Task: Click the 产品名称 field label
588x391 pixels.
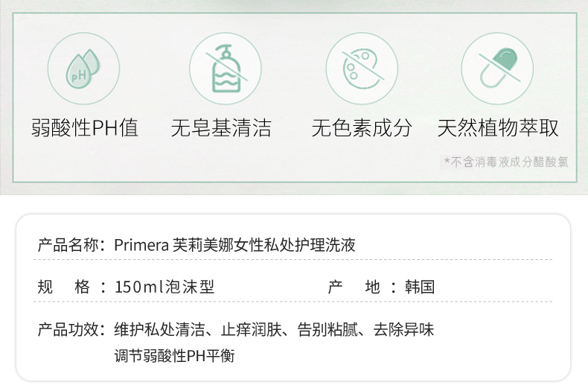Action: 68,245
